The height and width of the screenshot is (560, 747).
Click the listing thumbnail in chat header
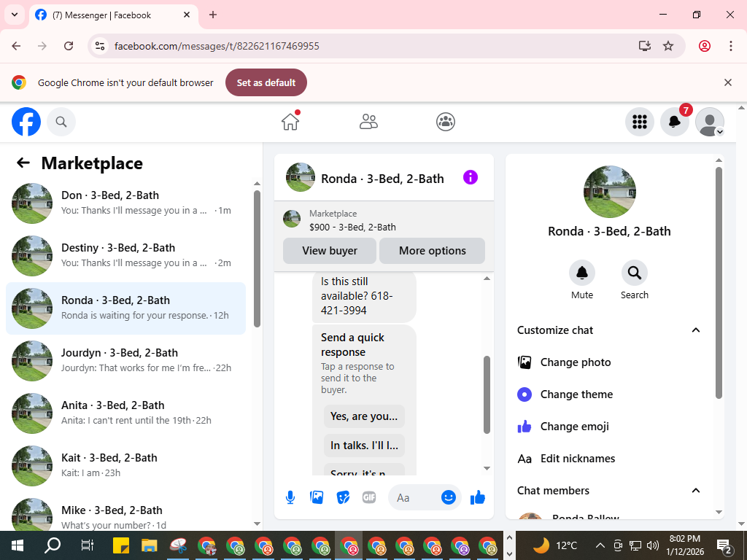pyautogui.click(x=300, y=177)
